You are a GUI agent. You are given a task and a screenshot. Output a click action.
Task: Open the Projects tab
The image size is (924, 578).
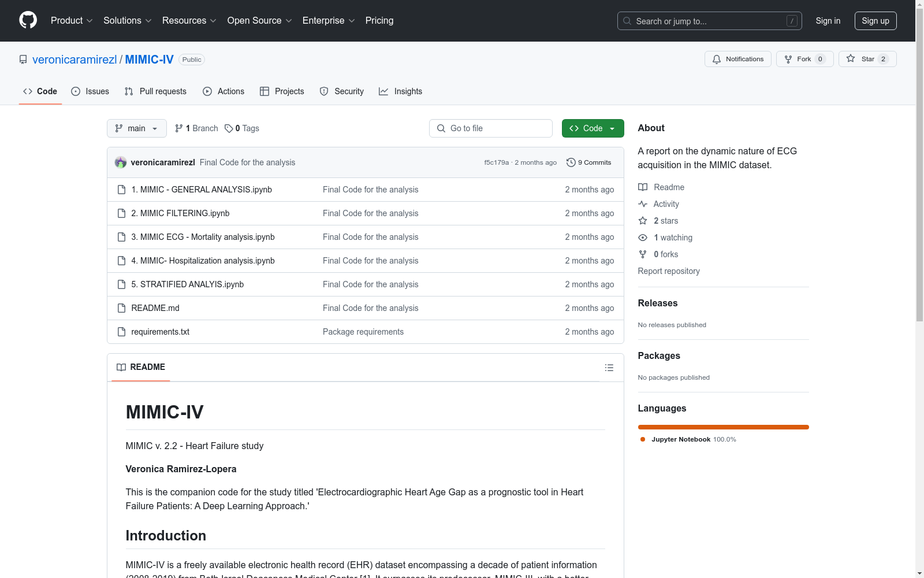[282, 91]
